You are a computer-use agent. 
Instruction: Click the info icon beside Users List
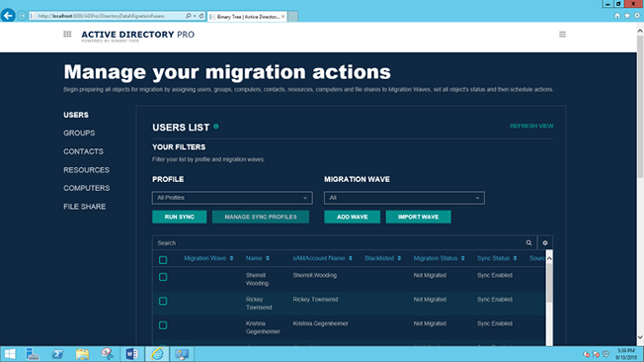(x=216, y=127)
